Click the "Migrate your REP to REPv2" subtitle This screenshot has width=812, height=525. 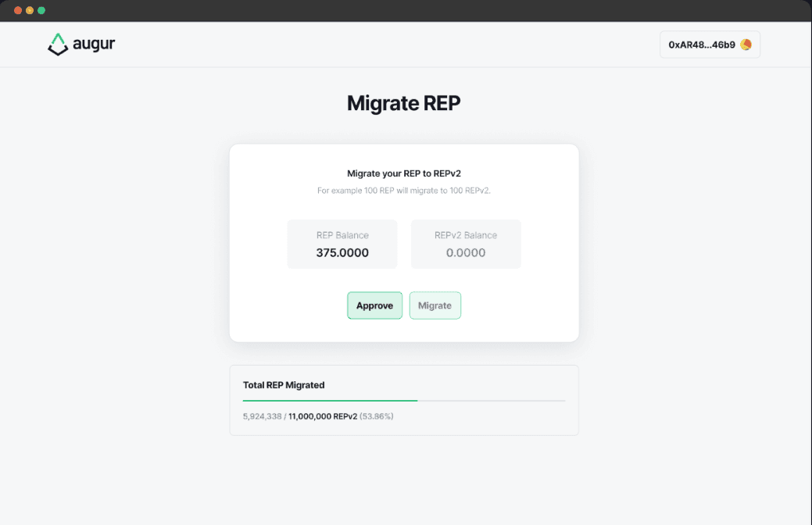pos(403,173)
